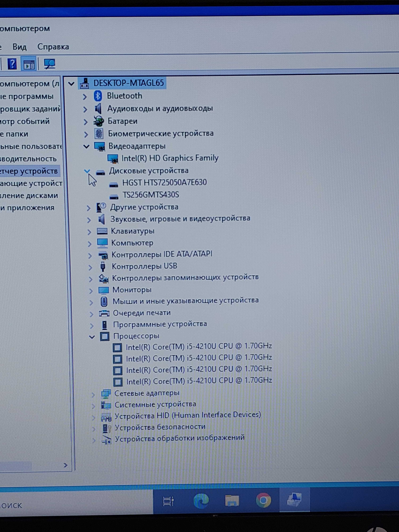Click the fingerprint icon for Биометрические устройства
399x532 pixels.
[x=99, y=134]
